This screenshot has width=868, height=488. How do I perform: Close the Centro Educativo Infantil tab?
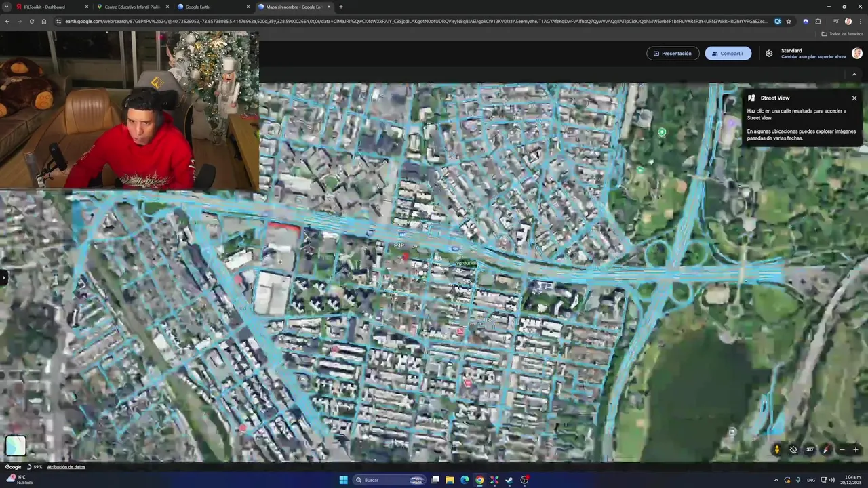[167, 7]
